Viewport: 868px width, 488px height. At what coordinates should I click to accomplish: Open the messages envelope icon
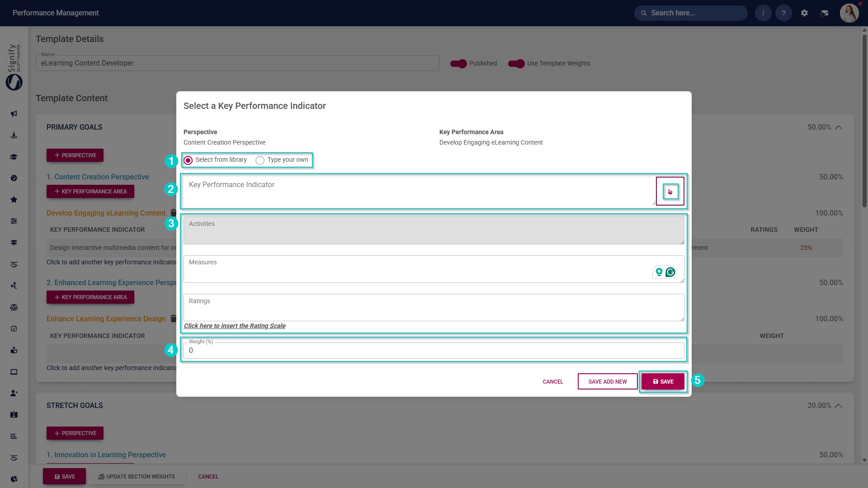(824, 14)
